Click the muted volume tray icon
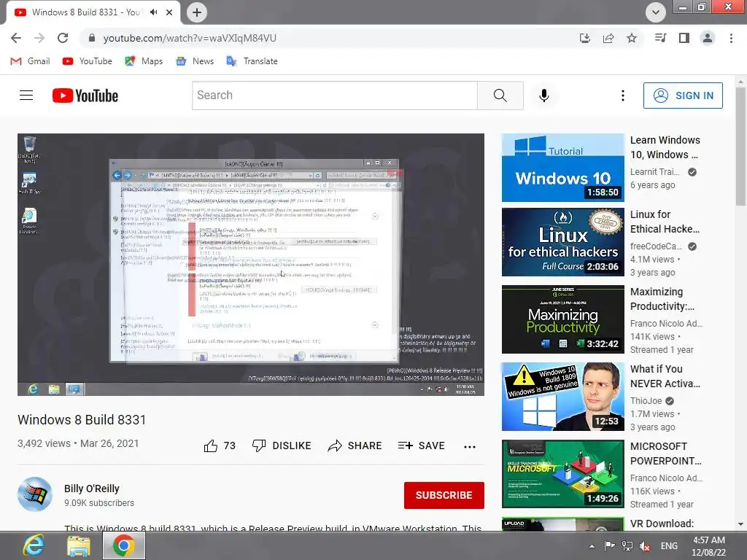This screenshot has width=747, height=560. pos(645,546)
